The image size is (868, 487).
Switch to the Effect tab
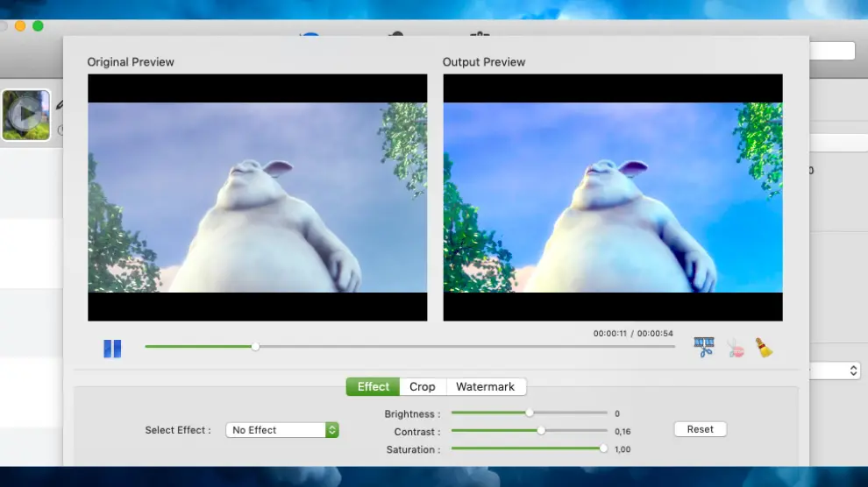(x=373, y=386)
